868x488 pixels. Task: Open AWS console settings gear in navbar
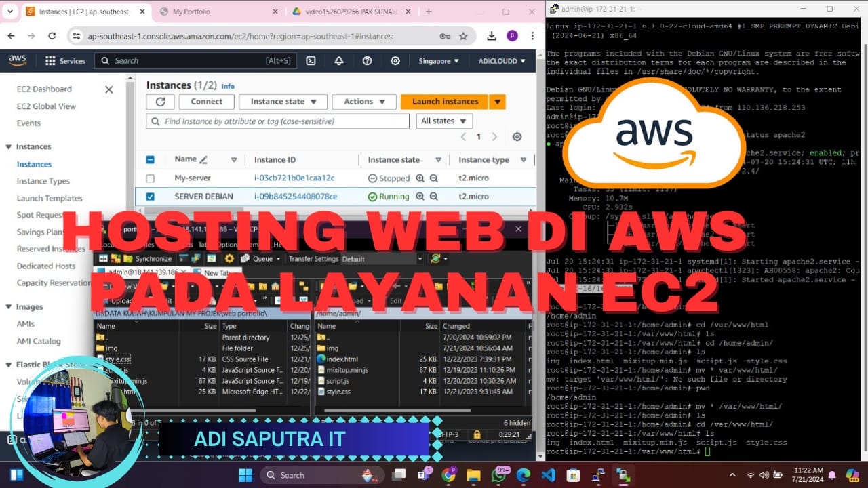(395, 61)
